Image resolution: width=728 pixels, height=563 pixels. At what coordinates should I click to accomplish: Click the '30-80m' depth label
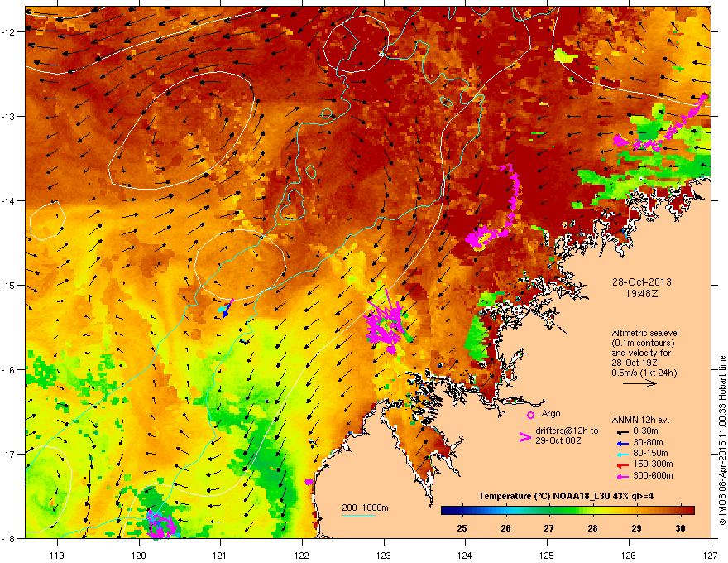pyautogui.click(x=648, y=443)
